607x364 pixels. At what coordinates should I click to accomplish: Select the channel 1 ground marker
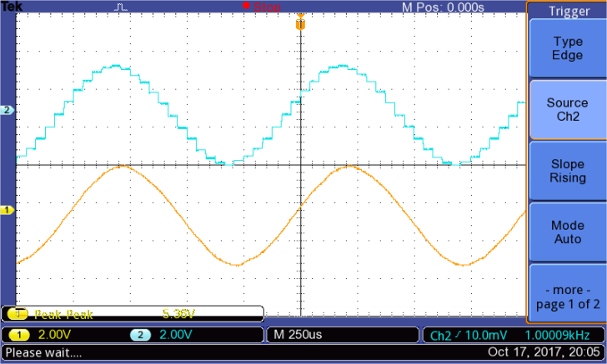click(x=8, y=211)
